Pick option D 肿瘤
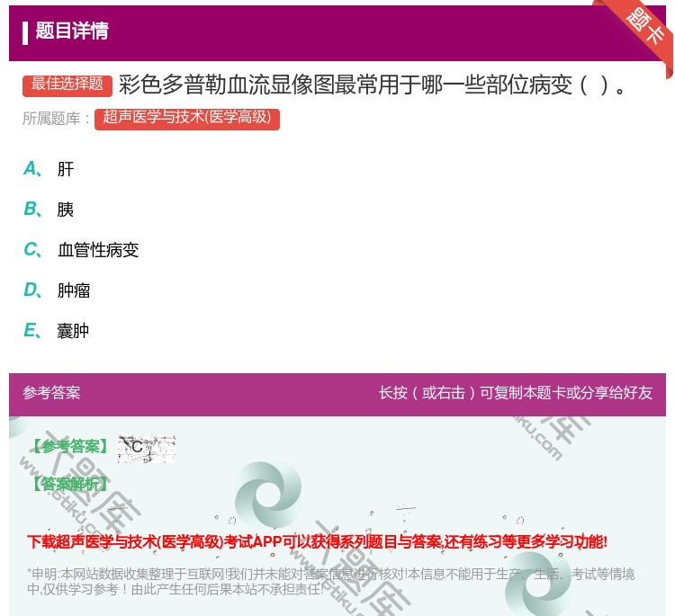675x616 pixels. (57, 290)
